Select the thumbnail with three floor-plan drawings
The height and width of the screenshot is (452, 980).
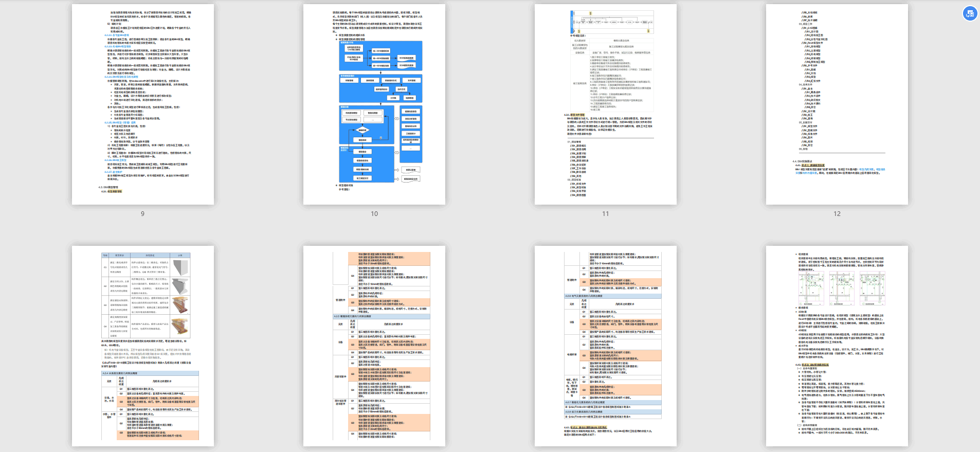click(837, 346)
